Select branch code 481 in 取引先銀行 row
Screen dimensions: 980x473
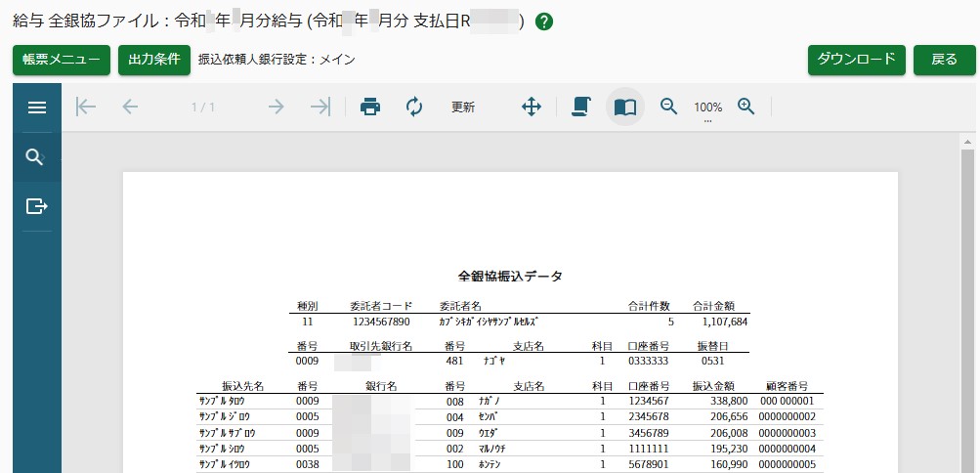pyautogui.click(x=454, y=362)
